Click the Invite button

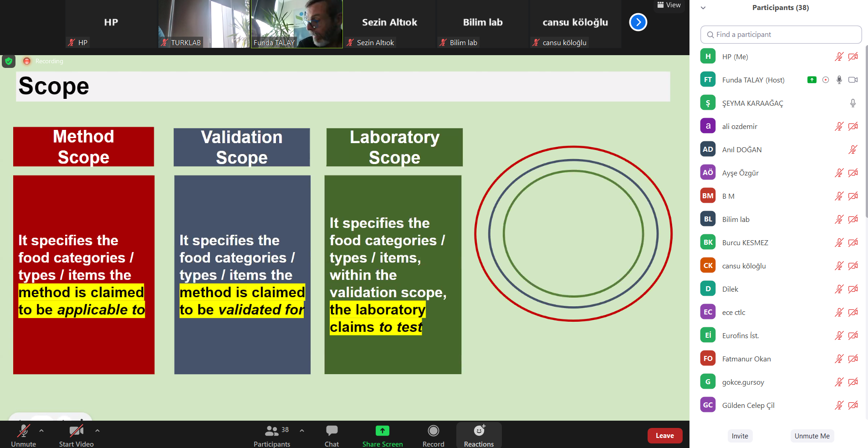(x=740, y=436)
